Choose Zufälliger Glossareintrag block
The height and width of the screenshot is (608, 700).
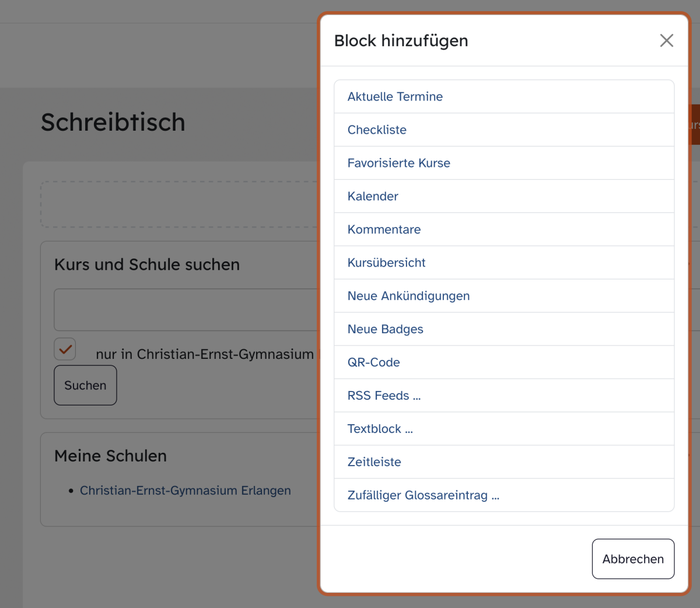[x=423, y=496]
